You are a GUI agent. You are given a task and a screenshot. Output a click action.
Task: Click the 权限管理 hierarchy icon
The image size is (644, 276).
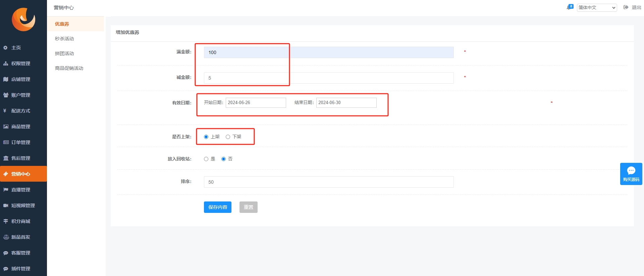tap(5, 63)
